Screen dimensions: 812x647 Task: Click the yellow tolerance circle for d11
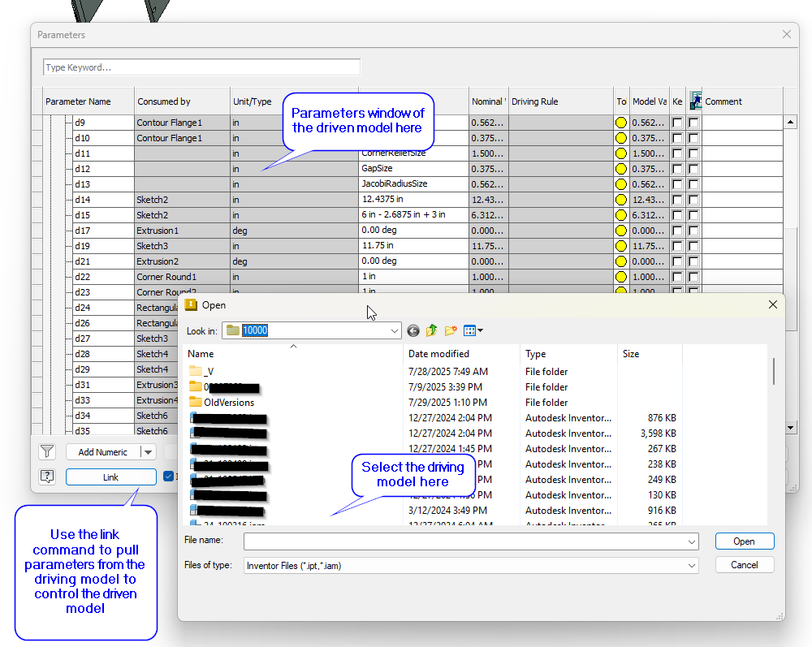(621, 153)
